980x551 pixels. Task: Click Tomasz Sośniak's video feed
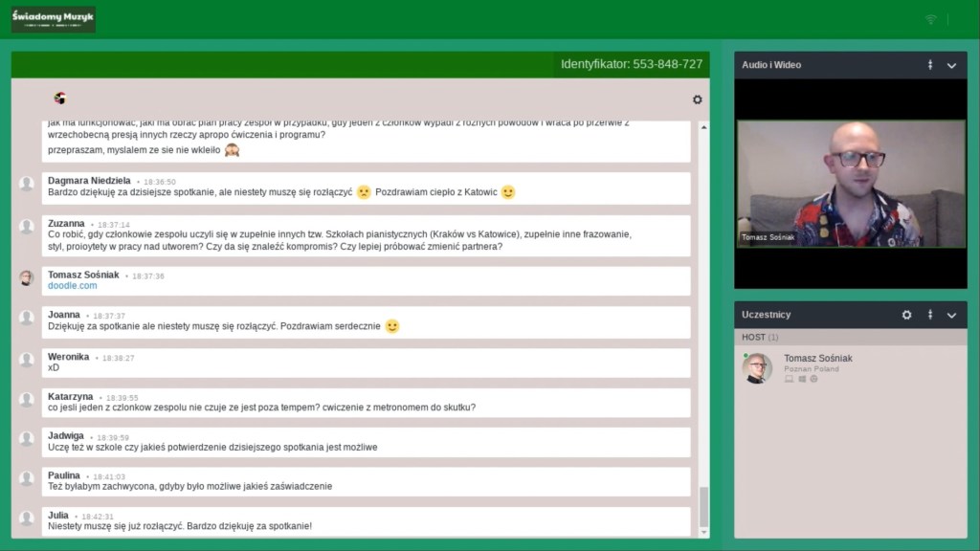[x=851, y=184]
